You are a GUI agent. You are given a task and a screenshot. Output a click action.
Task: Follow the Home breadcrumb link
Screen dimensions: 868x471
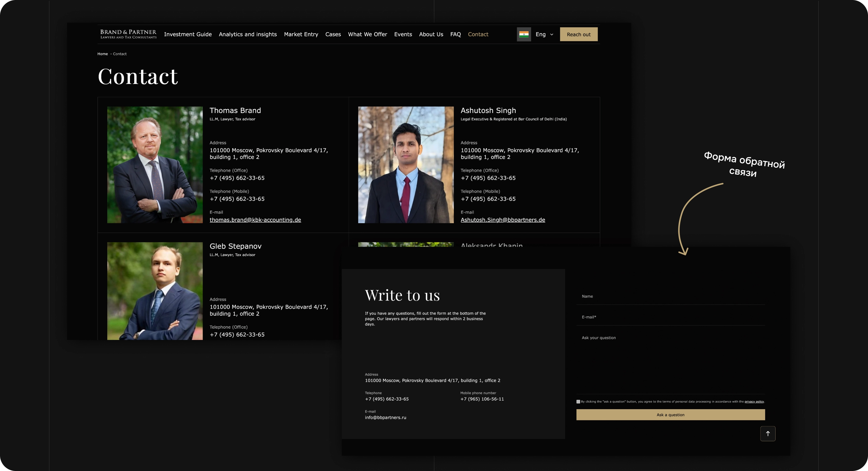pyautogui.click(x=102, y=54)
